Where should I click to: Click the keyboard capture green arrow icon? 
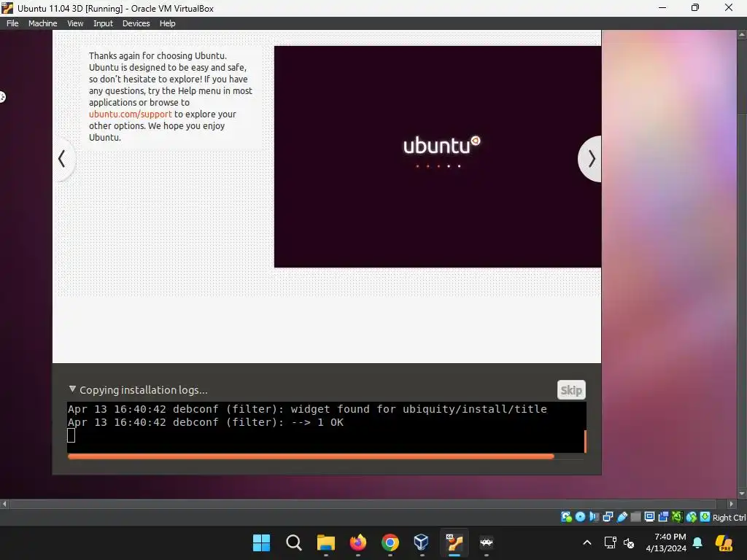705,517
